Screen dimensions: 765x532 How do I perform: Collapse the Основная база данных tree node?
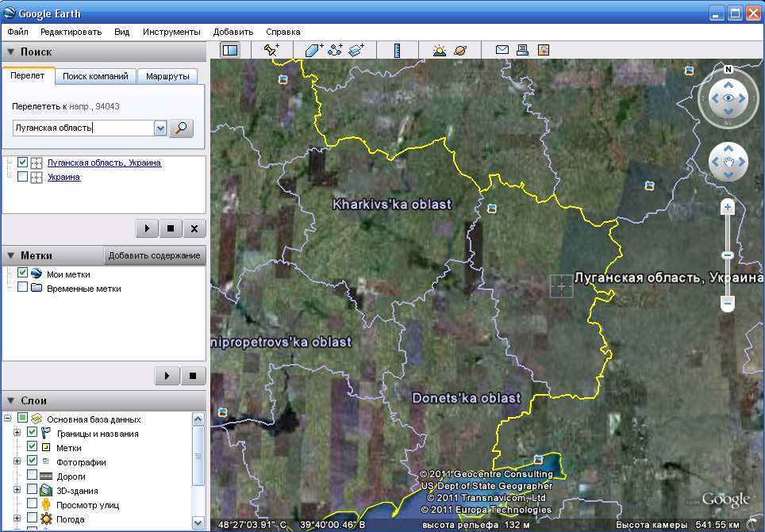tap(7, 419)
